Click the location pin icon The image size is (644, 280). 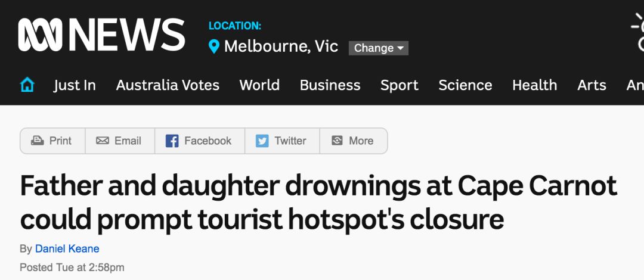[214, 47]
